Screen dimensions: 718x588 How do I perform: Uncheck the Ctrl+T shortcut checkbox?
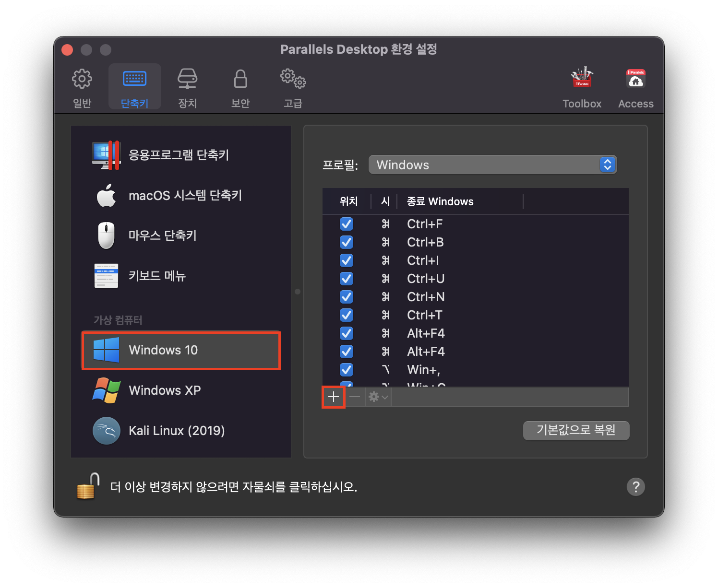(347, 315)
